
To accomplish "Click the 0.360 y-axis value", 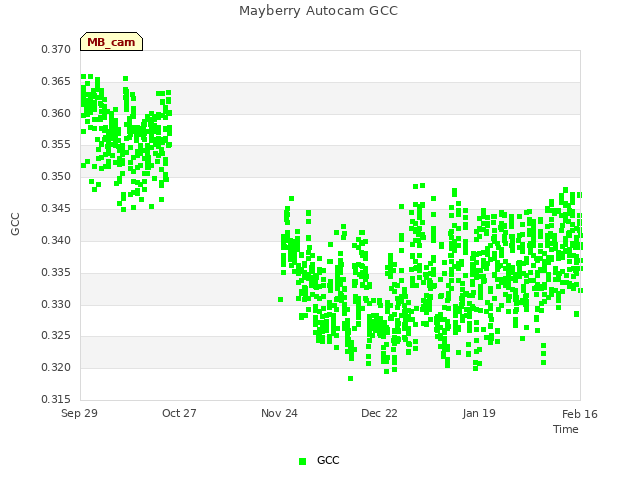I will tap(56, 113).
